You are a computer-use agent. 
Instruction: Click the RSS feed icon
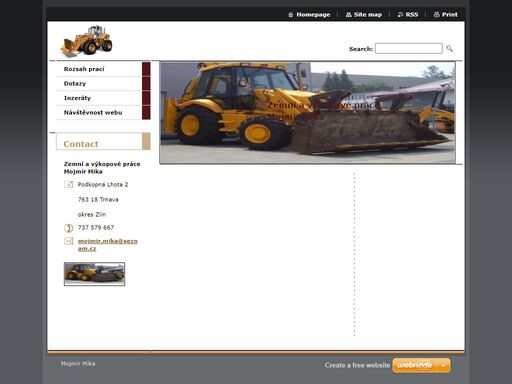tap(400, 15)
